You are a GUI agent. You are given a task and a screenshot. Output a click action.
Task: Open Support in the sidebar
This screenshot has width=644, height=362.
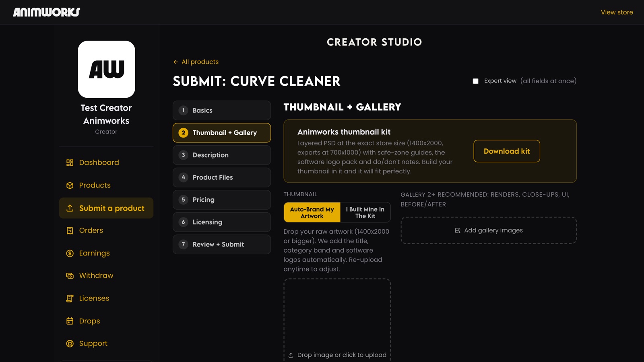106,343
